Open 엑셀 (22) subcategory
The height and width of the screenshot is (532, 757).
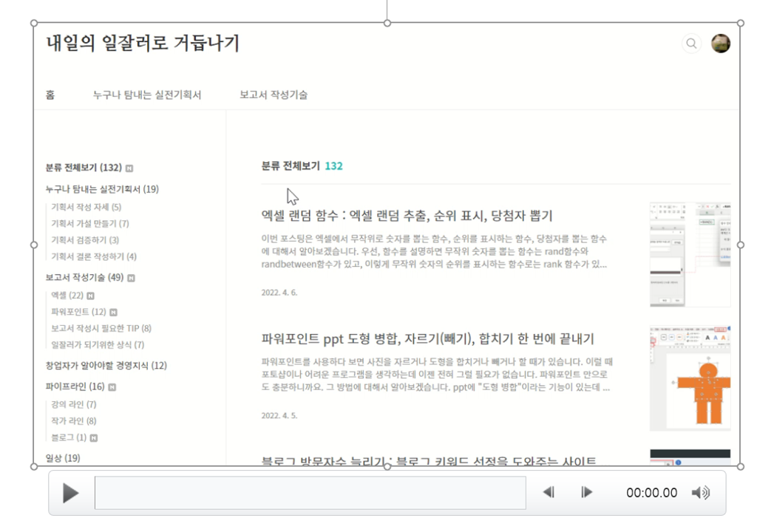click(67, 295)
